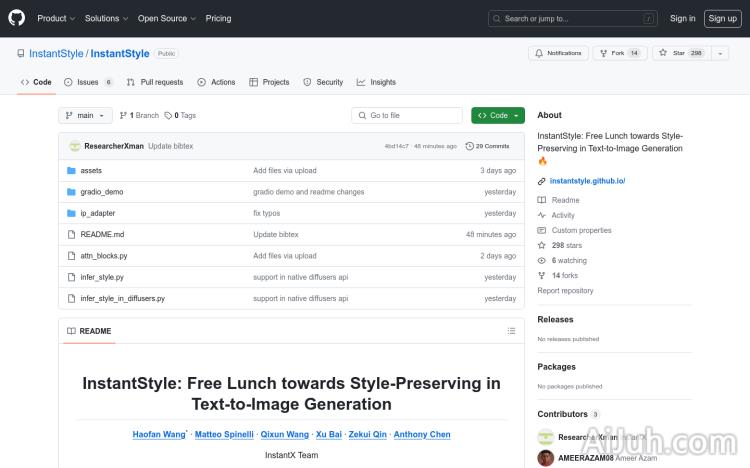Screen dimensions: 750x468
Task: Click the Sign up button
Action: pos(721,18)
